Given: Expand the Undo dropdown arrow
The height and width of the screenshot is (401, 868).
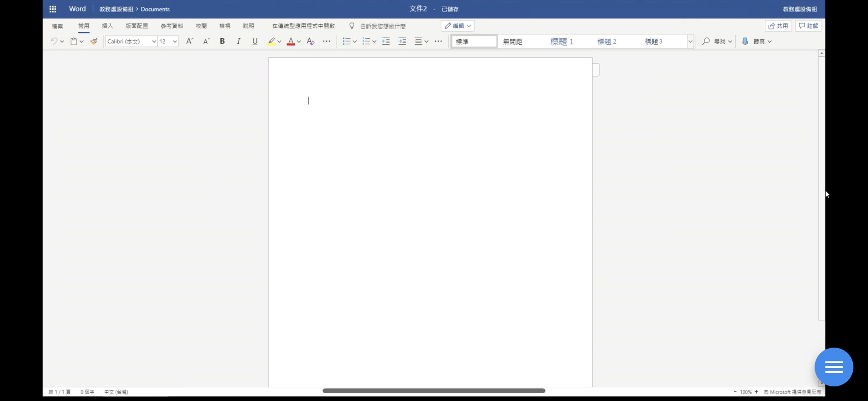Looking at the screenshot, I should click(x=62, y=41).
